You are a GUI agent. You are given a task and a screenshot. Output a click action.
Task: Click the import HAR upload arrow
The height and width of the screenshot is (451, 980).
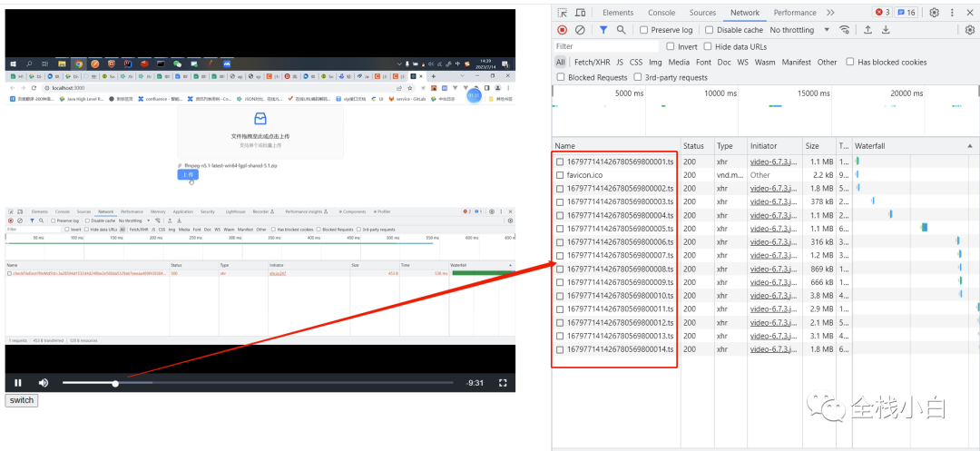pos(867,30)
